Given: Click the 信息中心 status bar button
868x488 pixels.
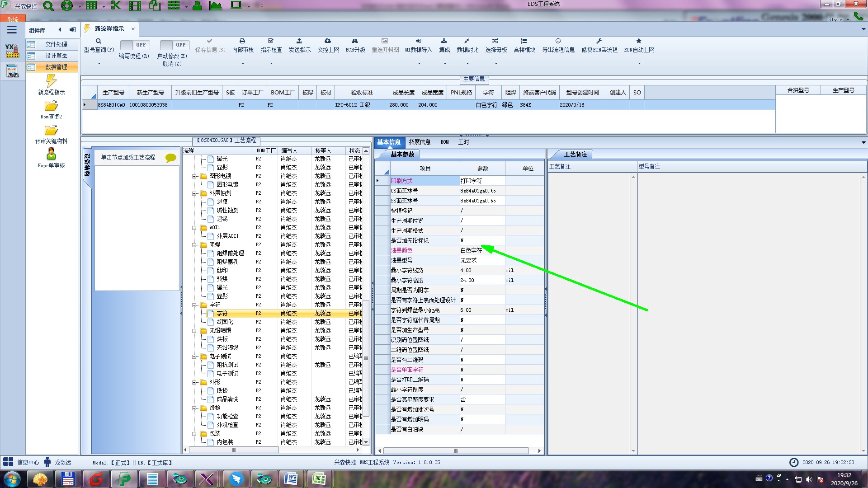Looking at the screenshot, I should [x=21, y=462].
